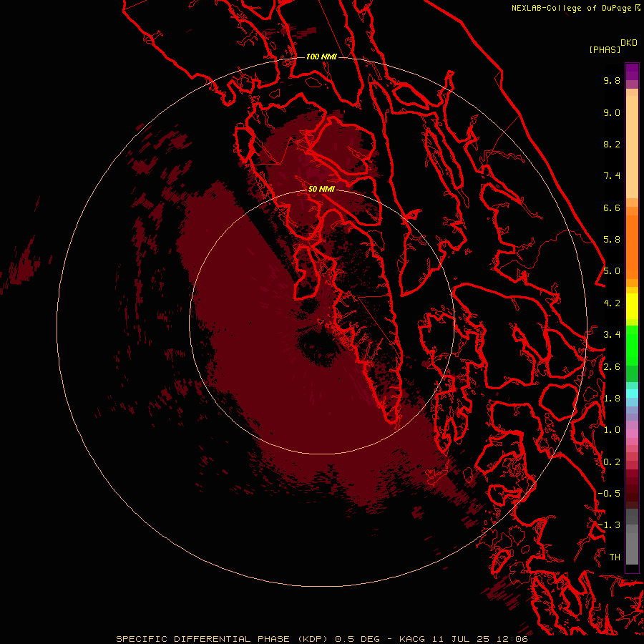Click the 1.8 legend value

(x=612, y=399)
